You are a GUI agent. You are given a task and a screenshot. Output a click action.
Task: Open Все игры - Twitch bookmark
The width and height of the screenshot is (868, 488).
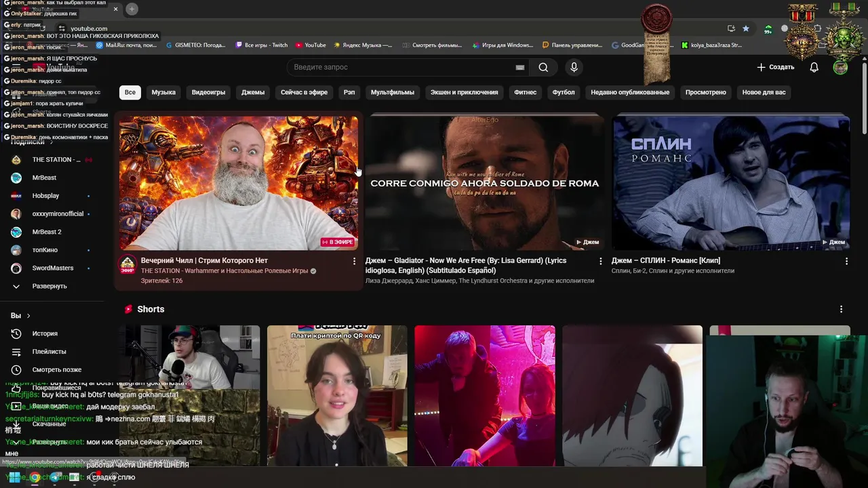coord(262,45)
